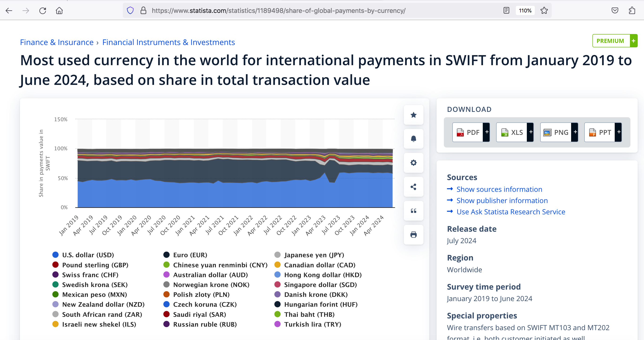644x340 pixels.
Task: Click Singapore dollar (SGD) color dot
Action: [x=277, y=285]
